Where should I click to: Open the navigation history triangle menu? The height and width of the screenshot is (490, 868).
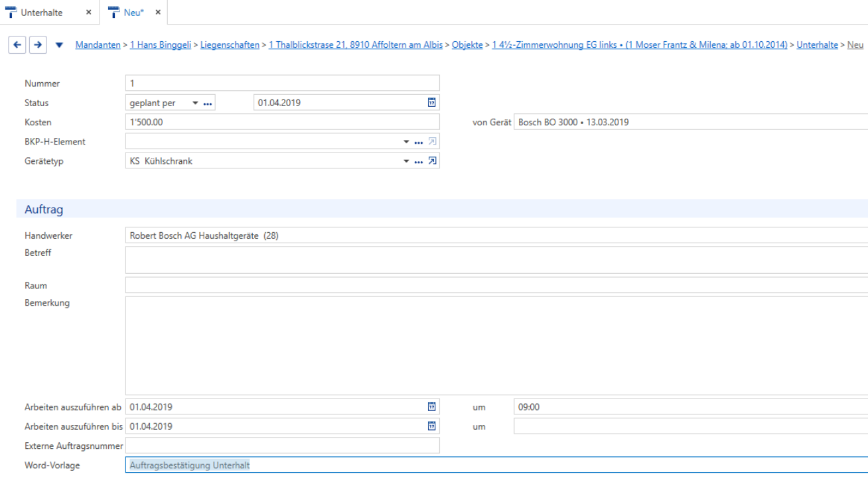click(59, 45)
